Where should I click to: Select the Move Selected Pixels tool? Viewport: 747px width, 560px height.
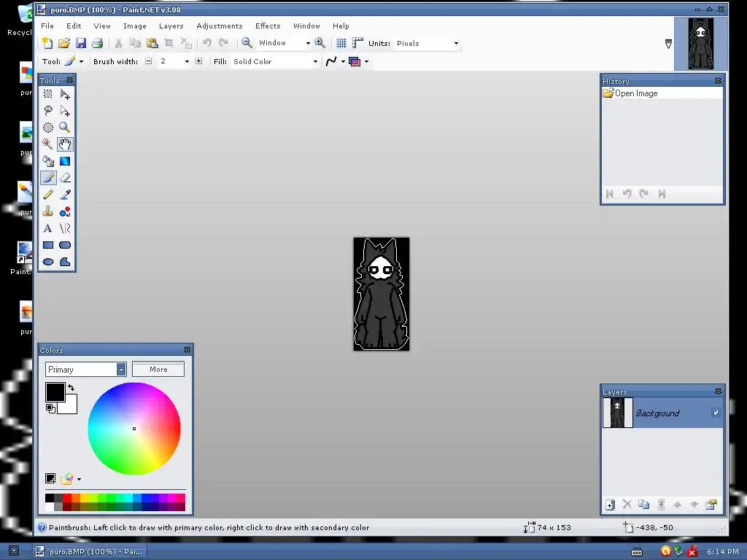(x=65, y=94)
